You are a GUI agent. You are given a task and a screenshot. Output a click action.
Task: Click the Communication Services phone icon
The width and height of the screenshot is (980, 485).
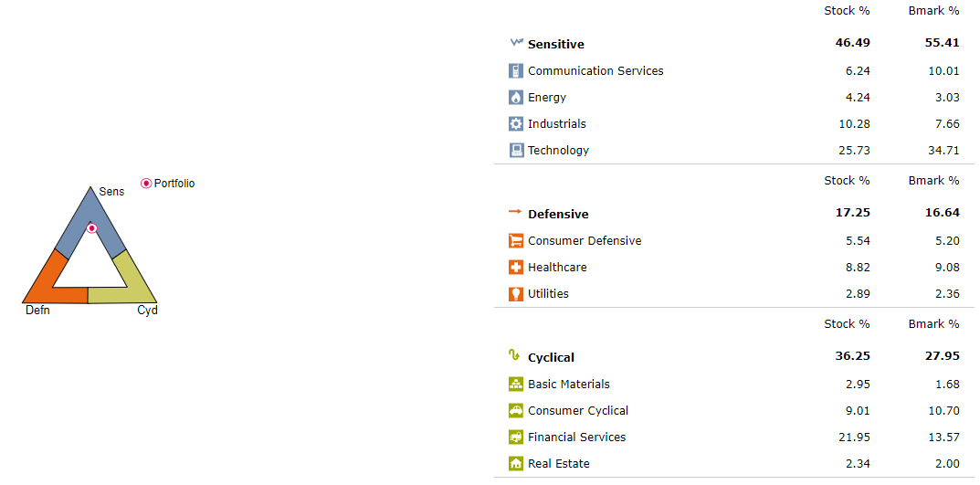click(516, 70)
